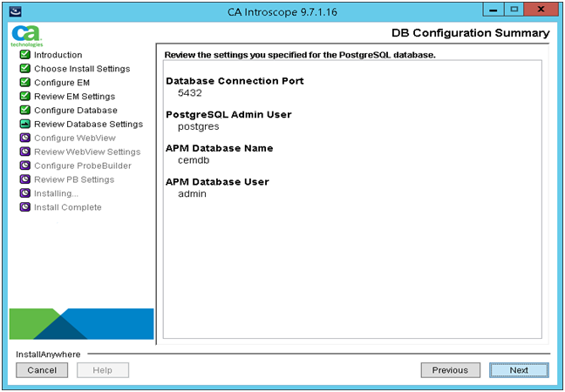Select the Review Database Settings step
The height and width of the screenshot is (392, 565).
(88, 125)
